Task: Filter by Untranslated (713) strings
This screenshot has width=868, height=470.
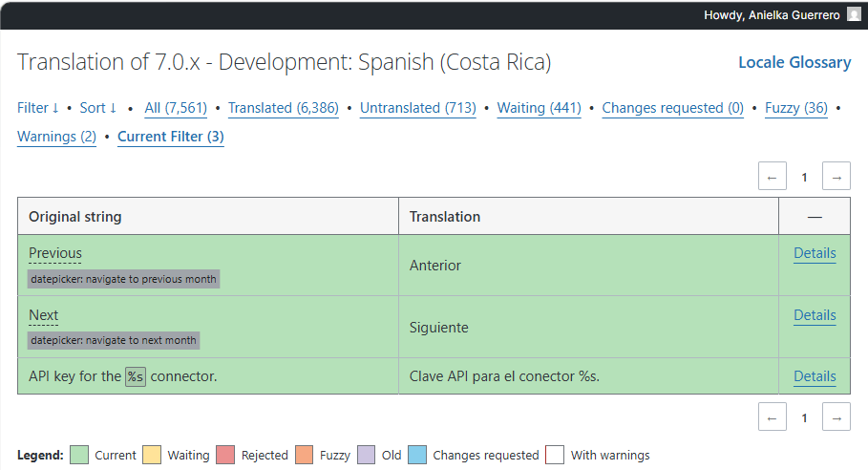Action: (417, 108)
